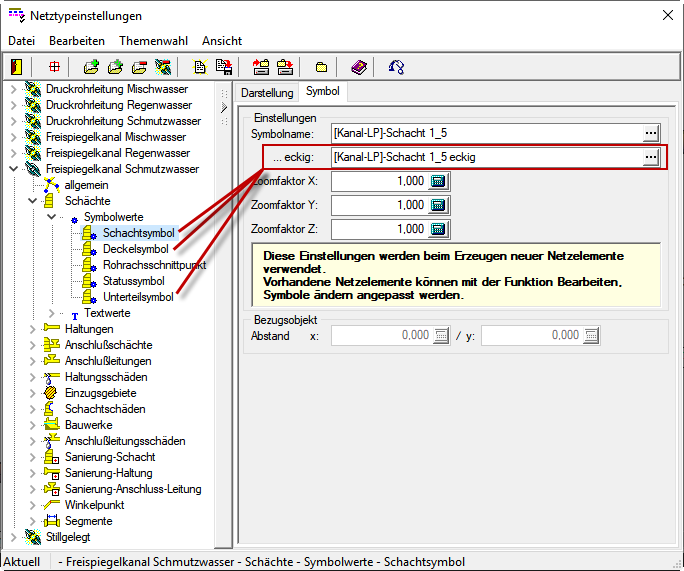Click the purple book toolbar icon
Image resolution: width=684 pixels, height=571 pixels.
pos(359,67)
